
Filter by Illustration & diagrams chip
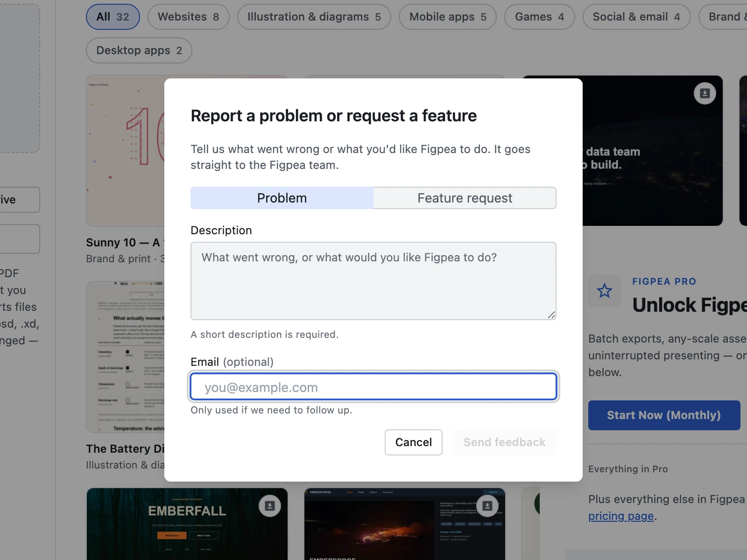[x=314, y=17]
